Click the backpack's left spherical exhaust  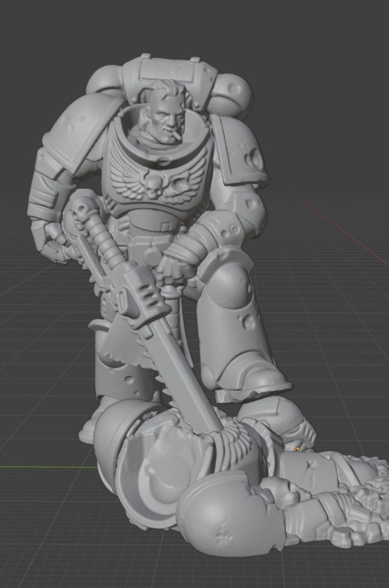pyautogui.click(x=105, y=80)
